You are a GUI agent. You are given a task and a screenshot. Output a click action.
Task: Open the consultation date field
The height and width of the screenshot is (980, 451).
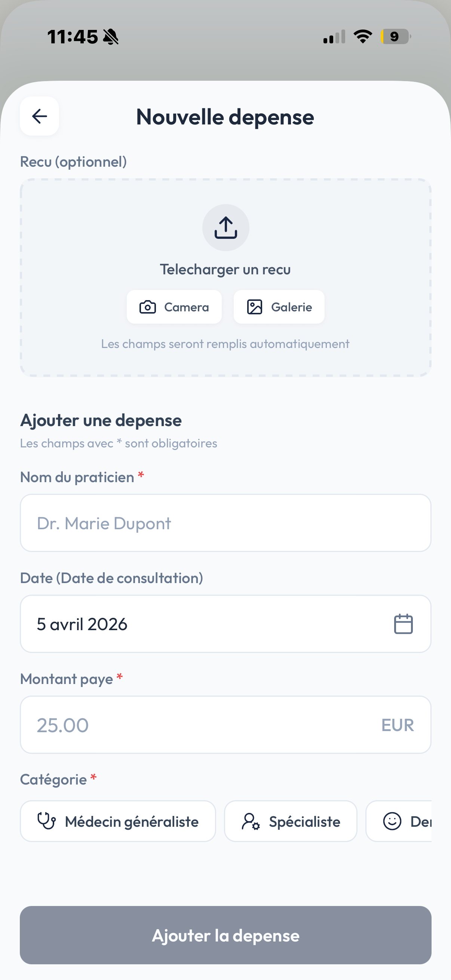(206, 624)
